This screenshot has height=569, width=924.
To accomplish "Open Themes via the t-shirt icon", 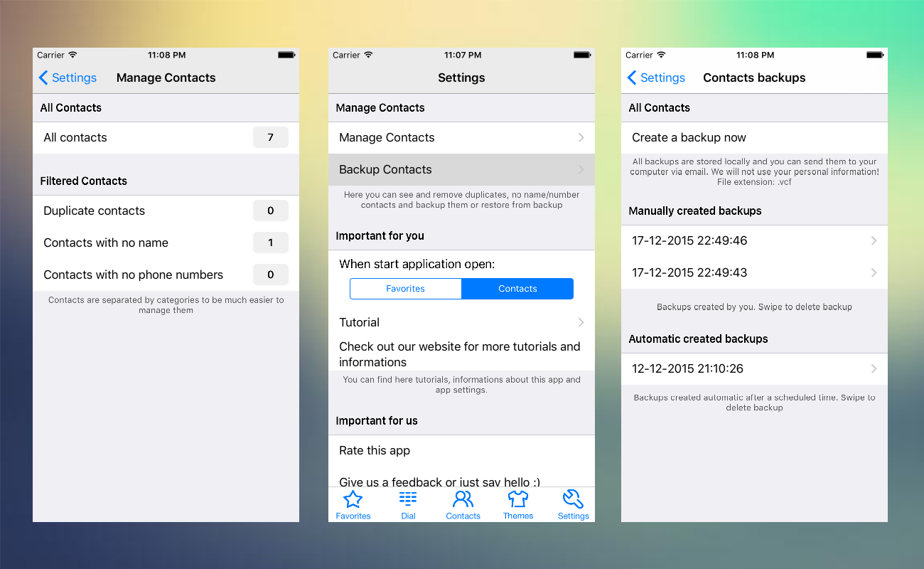I will pos(518,504).
